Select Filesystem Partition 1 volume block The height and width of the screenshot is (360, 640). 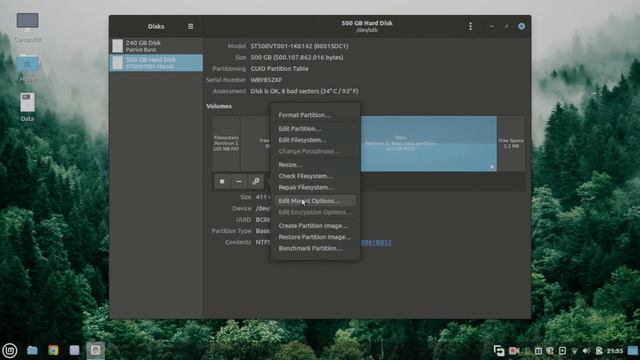click(226, 144)
